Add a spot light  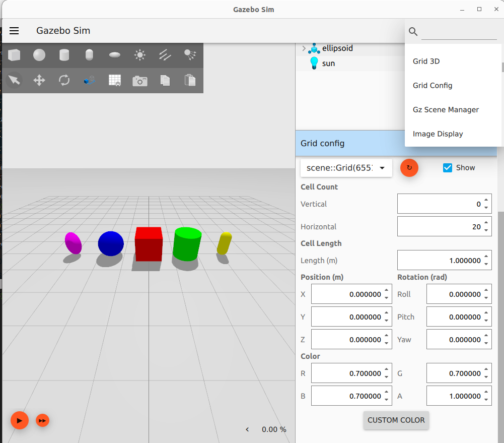click(x=190, y=55)
